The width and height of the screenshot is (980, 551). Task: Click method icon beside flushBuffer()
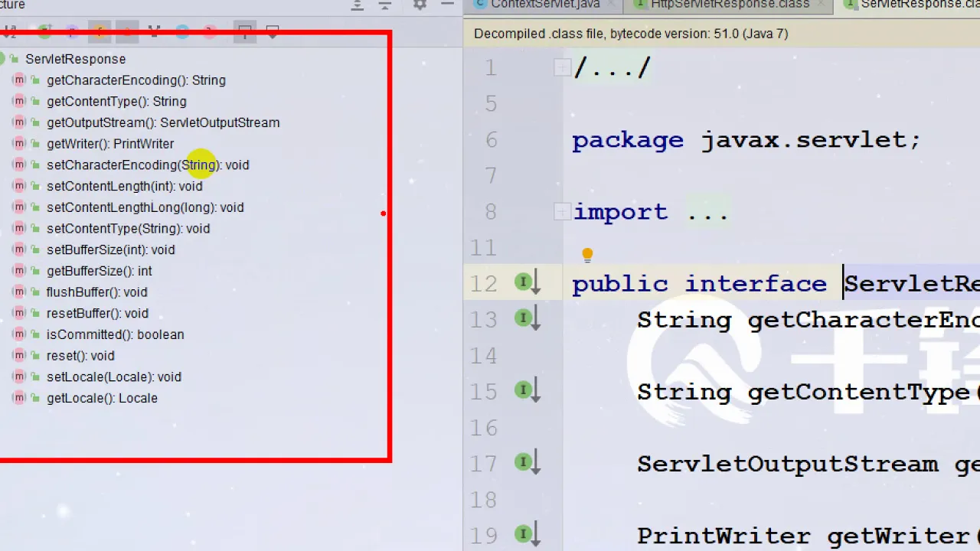pos(19,292)
